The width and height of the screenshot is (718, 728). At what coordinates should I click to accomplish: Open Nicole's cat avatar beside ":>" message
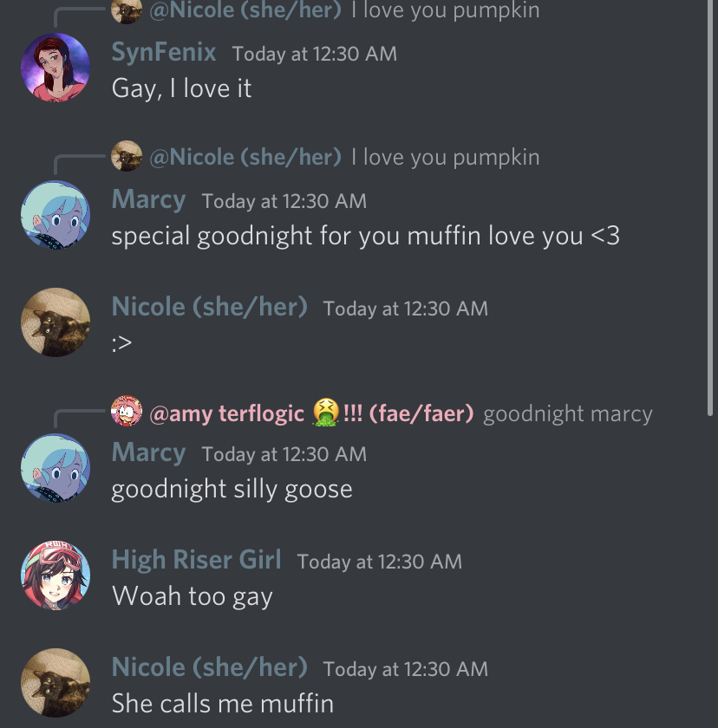click(x=55, y=322)
